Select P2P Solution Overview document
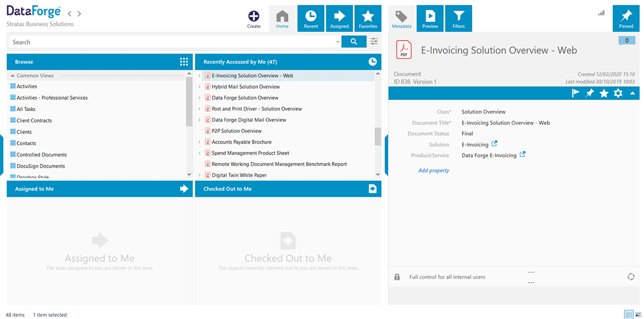Screen dimensions: 644x319 pos(237,131)
